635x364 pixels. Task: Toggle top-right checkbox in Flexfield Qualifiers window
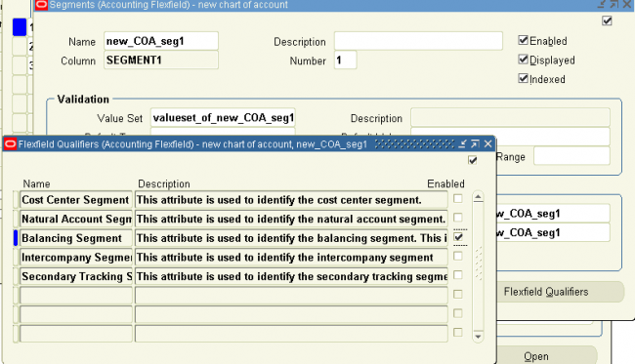click(x=472, y=160)
